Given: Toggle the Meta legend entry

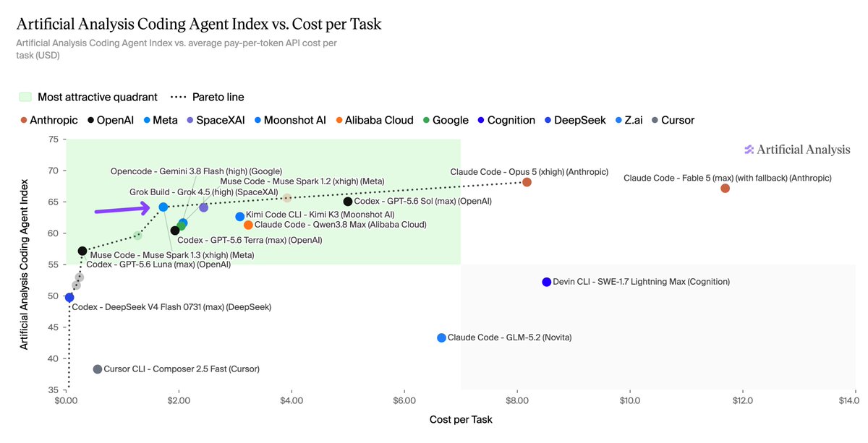Looking at the screenshot, I should (161, 120).
